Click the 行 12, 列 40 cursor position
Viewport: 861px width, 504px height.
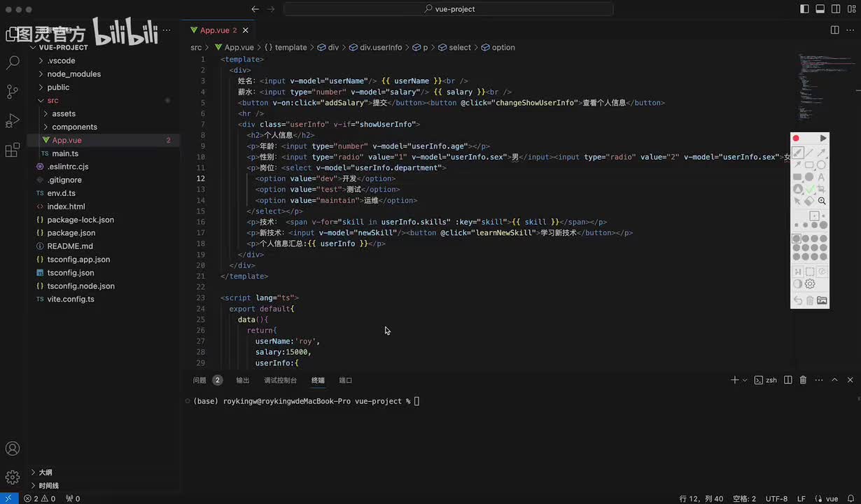click(701, 498)
